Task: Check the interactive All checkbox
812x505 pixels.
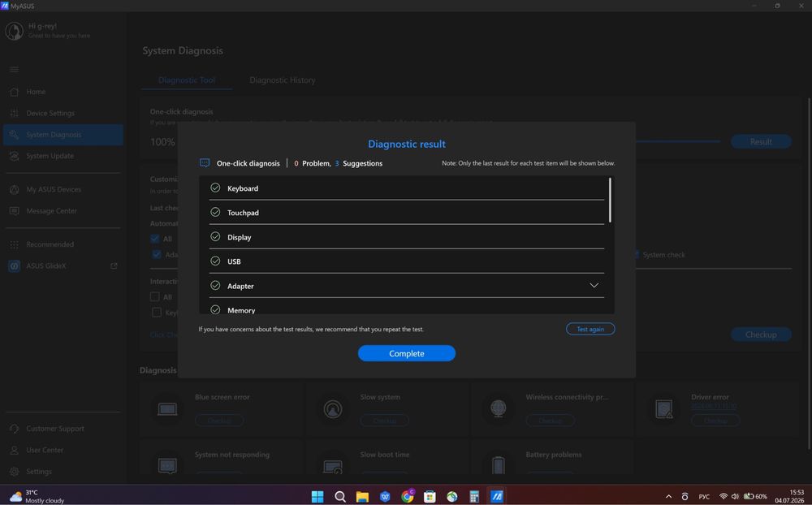Action: coord(155,297)
